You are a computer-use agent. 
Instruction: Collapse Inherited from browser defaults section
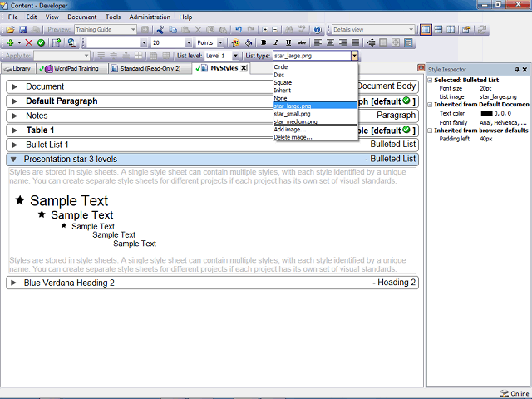click(x=430, y=131)
